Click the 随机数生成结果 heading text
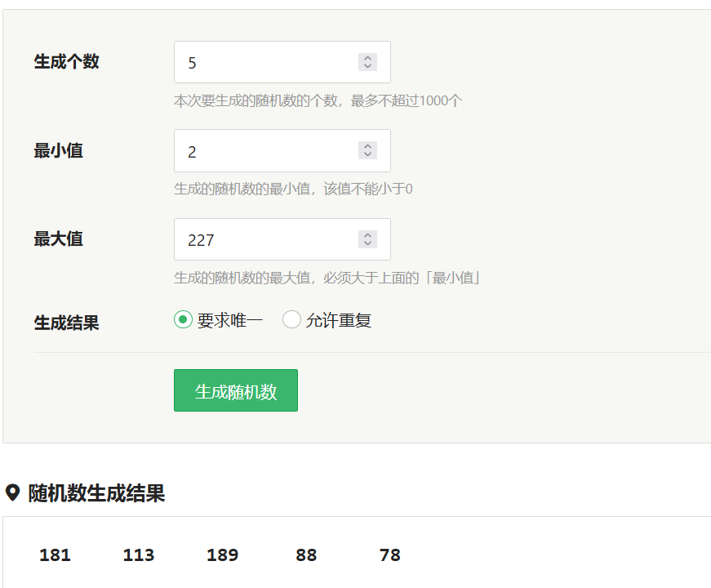The height and width of the screenshot is (588, 711). click(x=96, y=493)
